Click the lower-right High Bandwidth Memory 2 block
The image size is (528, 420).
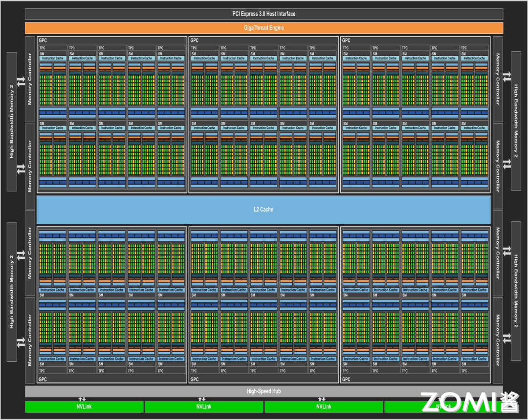(516, 292)
